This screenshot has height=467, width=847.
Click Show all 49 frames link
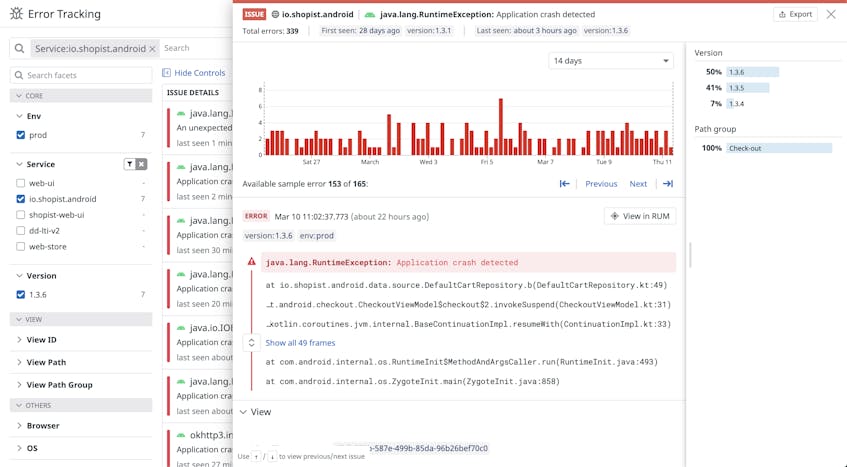(x=300, y=343)
